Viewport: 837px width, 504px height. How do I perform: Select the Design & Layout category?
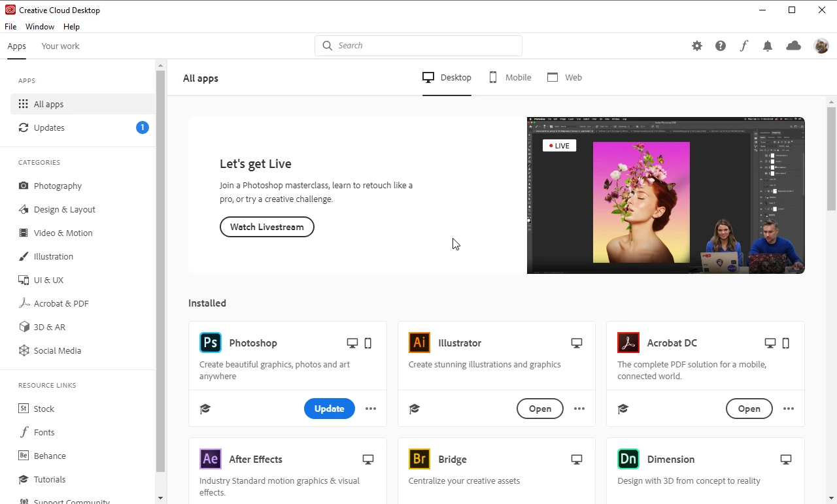(56, 209)
